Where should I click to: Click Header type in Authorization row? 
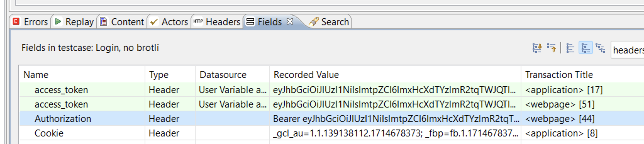pos(164,119)
